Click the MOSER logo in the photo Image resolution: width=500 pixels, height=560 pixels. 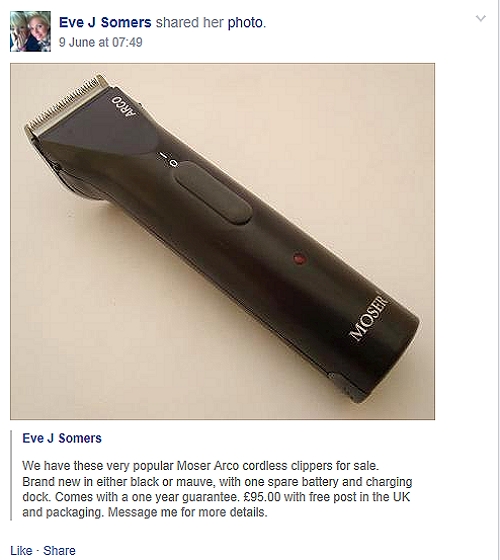369,318
